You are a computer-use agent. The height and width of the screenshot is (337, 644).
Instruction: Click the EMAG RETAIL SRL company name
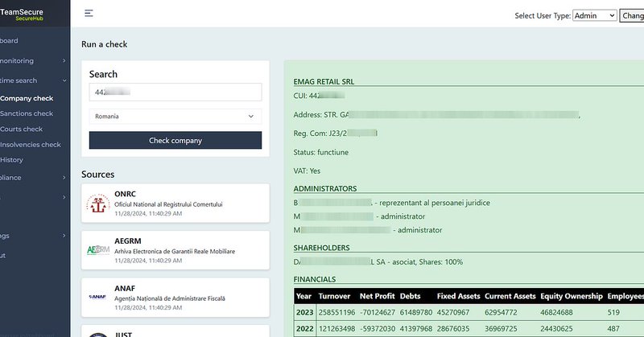324,82
